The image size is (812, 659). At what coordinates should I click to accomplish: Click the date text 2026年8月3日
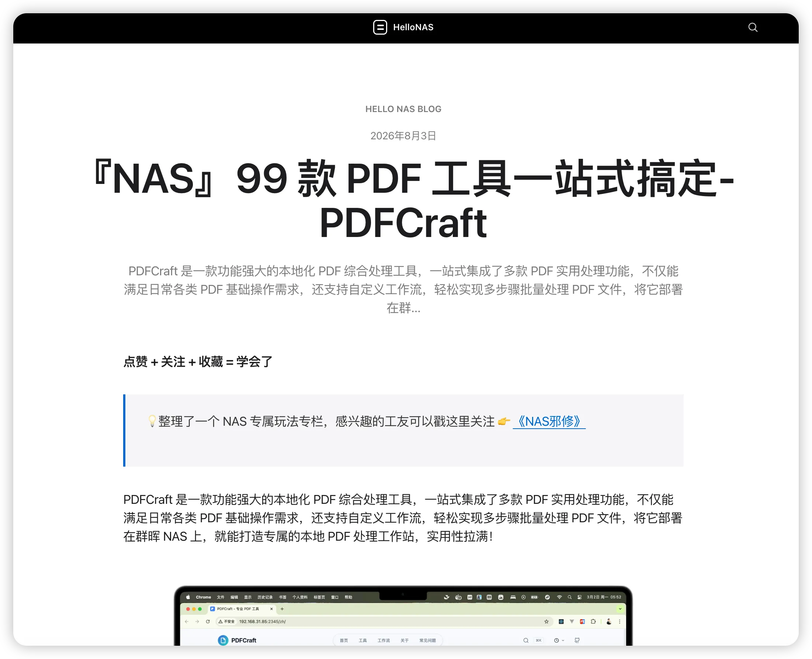pyautogui.click(x=403, y=136)
